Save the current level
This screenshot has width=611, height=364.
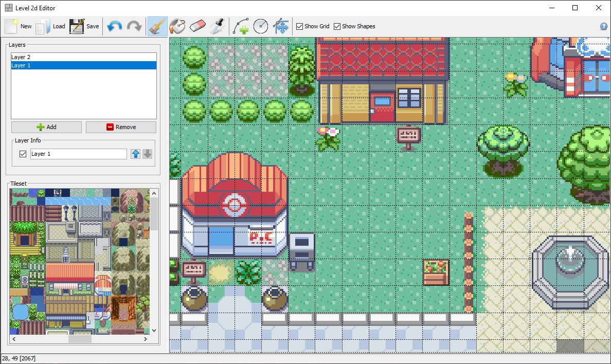point(84,27)
